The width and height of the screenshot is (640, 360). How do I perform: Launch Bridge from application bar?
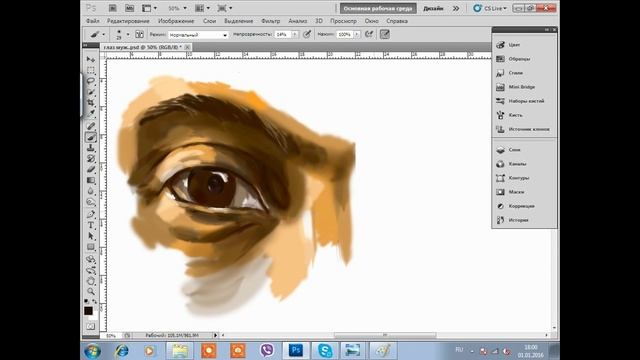coord(112,8)
